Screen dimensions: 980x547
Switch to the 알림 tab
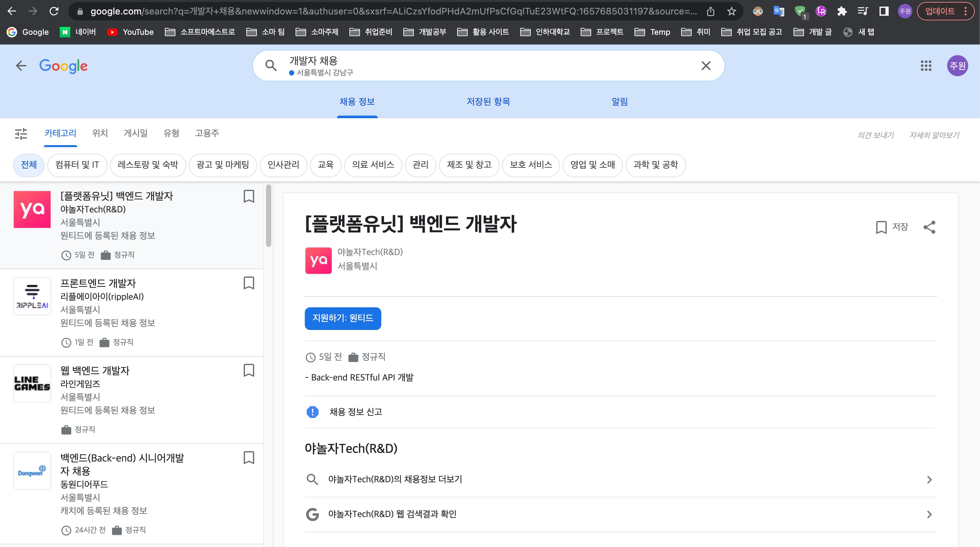pyautogui.click(x=619, y=101)
